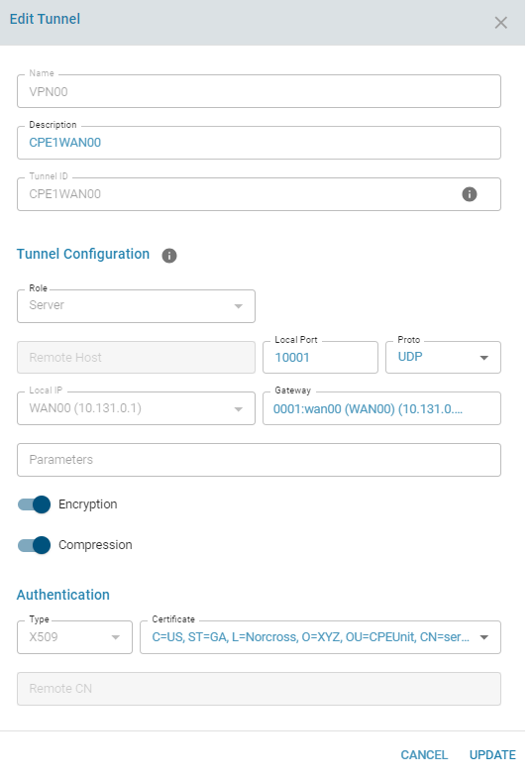Open the Tunnel Configuration info icon
The height and width of the screenshot is (781, 532).
[169, 256]
